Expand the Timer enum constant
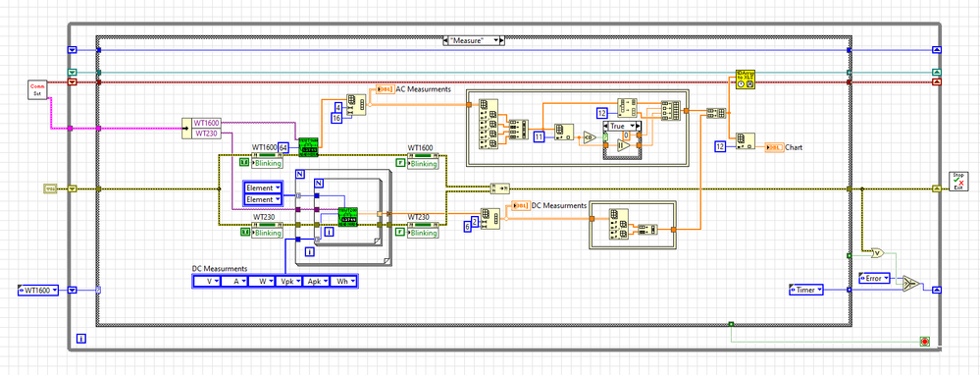This screenshot has width=980, height=375. (807, 290)
